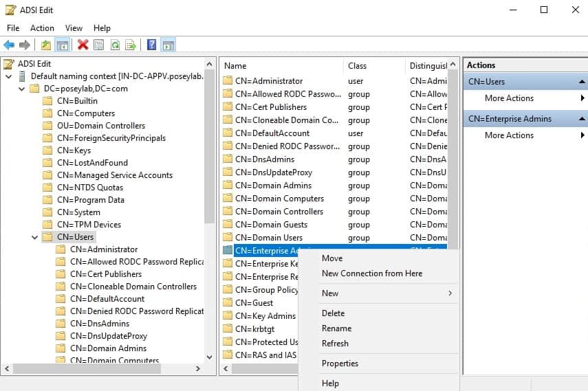Image resolution: width=588 pixels, height=391 pixels.
Task: Click tree pane horizontal scroll right arrow
Action: point(197,369)
